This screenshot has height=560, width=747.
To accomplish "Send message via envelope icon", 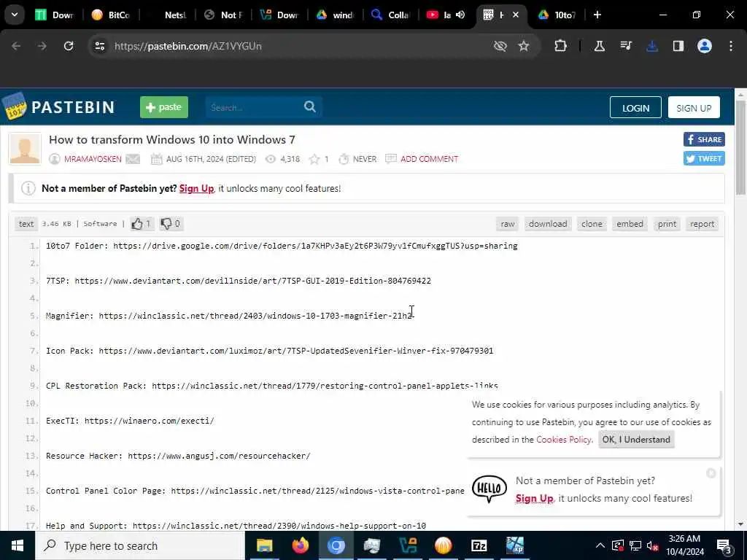I will [x=133, y=159].
